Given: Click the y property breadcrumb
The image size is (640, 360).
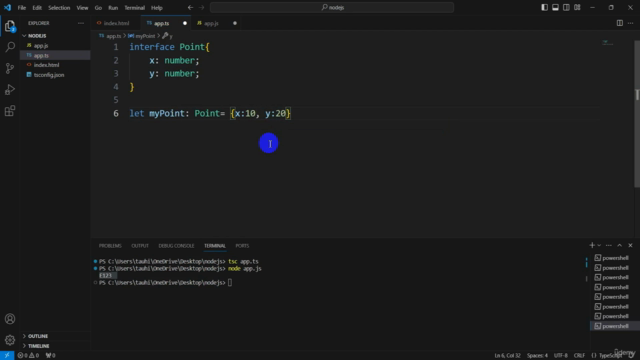Looking at the screenshot, I should (168, 36).
